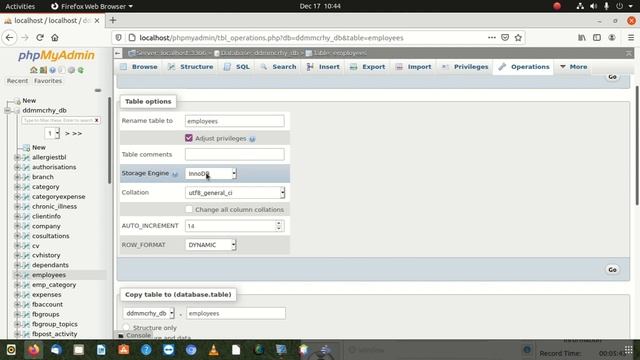Viewport: 640px width, 360px height.
Task: Open VLC cone icon in dock
Action: point(213,350)
